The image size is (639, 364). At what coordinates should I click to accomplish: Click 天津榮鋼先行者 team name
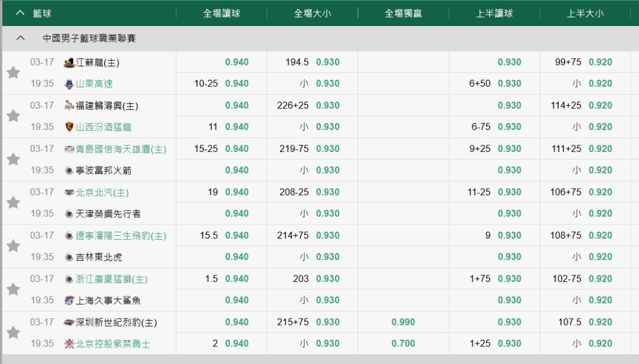coord(108,214)
